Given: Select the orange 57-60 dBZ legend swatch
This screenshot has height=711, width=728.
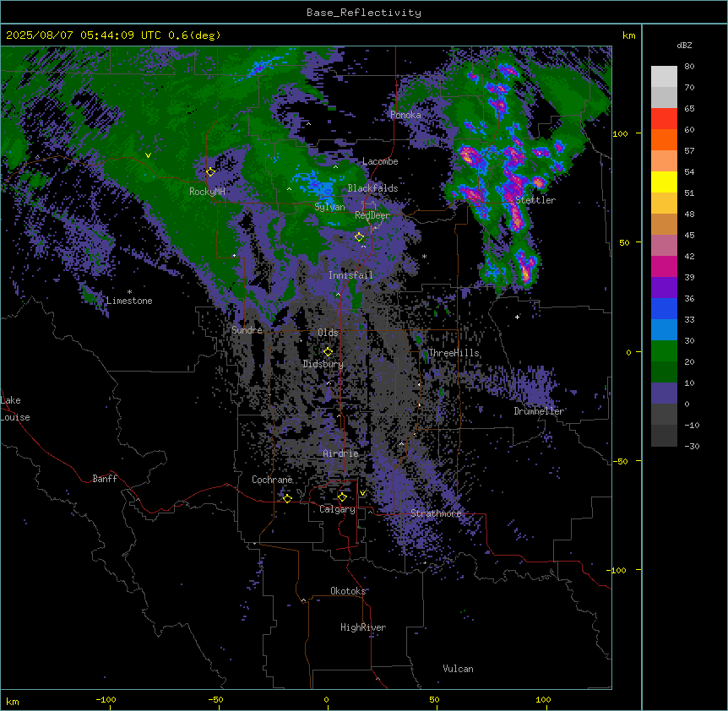Looking at the screenshot, I should (x=664, y=140).
